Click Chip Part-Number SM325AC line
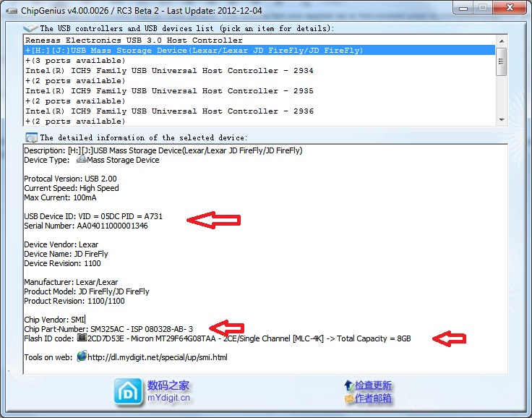The image size is (532, 418). pyautogui.click(x=108, y=329)
